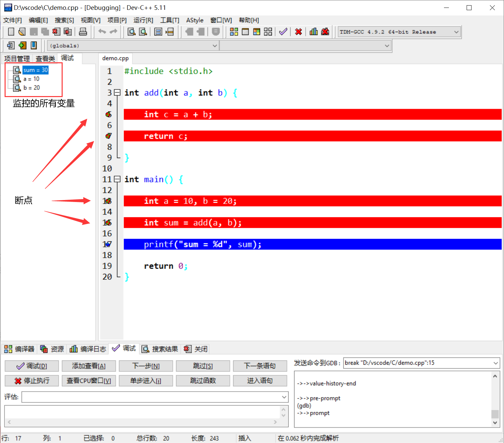
Task: Toggle the breakpoint marker on line 7
Action: tap(109, 136)
